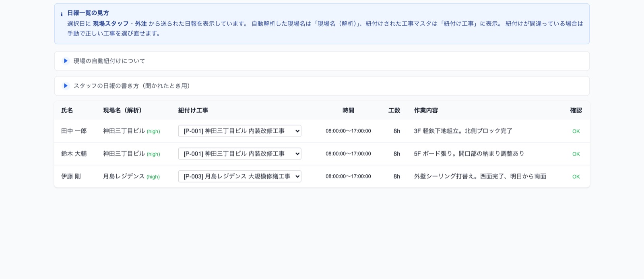
Task: Open 紐付け工事 dropdown for 鈴木 大輔
Action: click(x=239, y=153)
